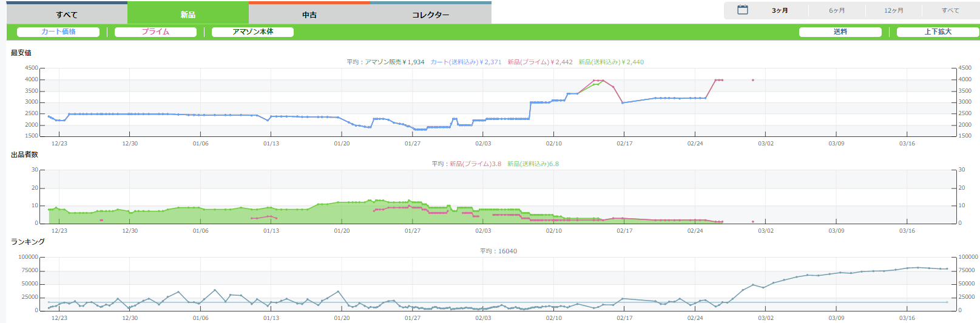
Task: Click the 新品(送料込み) 6.8 seller legend entry
Action: click(x=533, y=164)
